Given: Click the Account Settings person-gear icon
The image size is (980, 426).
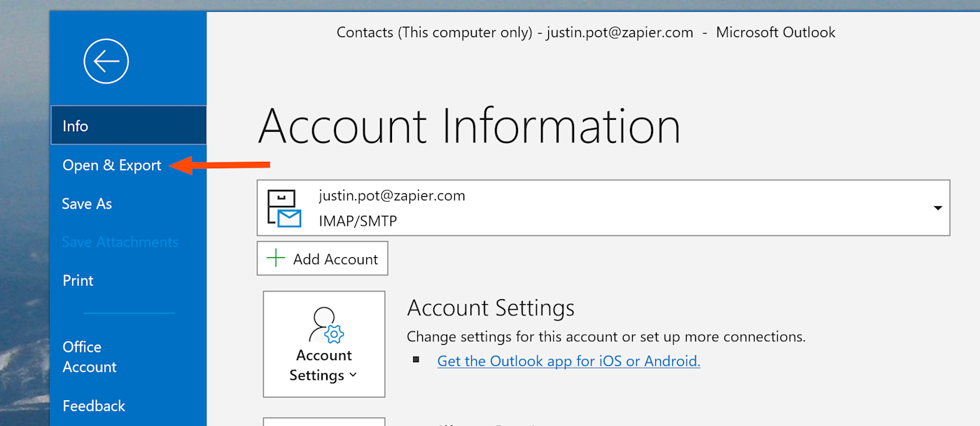Looking at the screenshot, I should (x=325, y=324).
